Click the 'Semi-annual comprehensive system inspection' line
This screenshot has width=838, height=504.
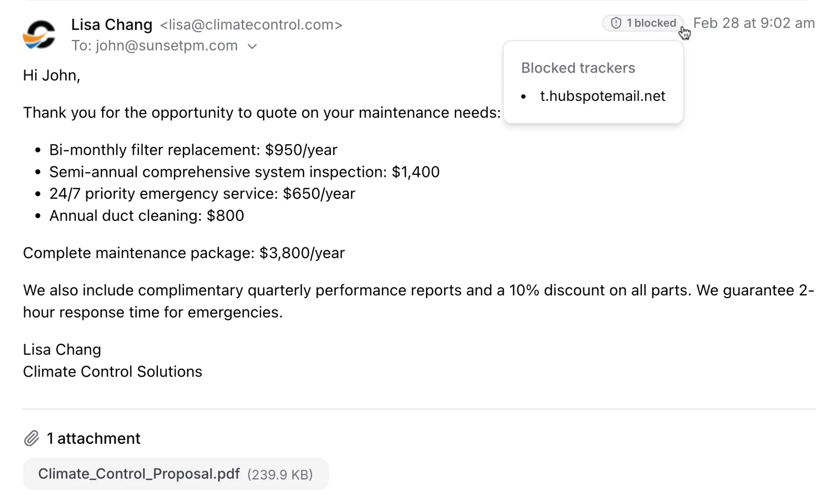point(244,172)
